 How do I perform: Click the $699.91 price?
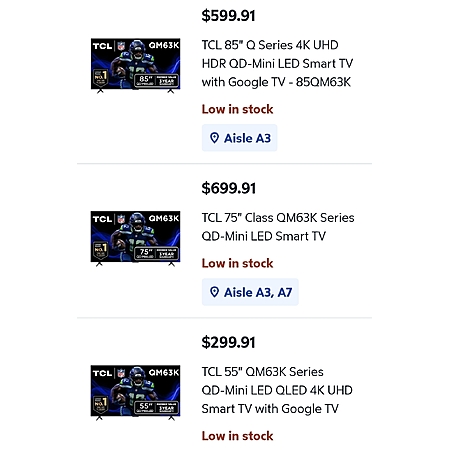tap(228, 188)
